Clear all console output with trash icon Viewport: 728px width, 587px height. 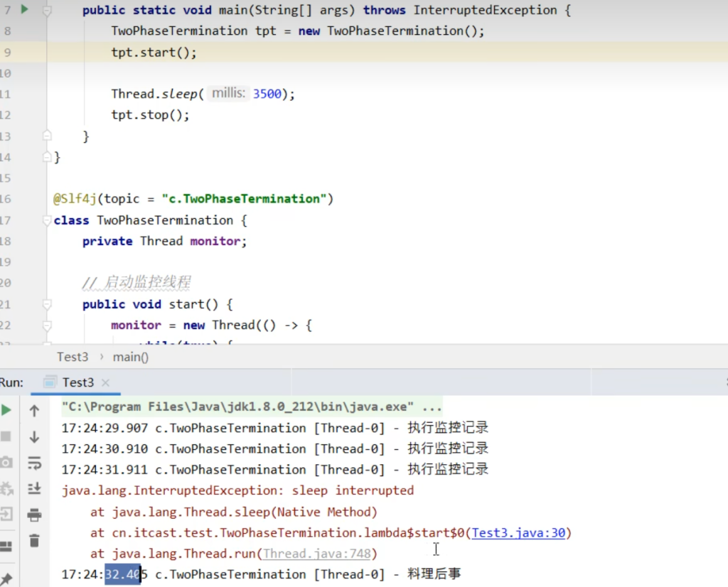pyautogui.click(x=34, y=541)
